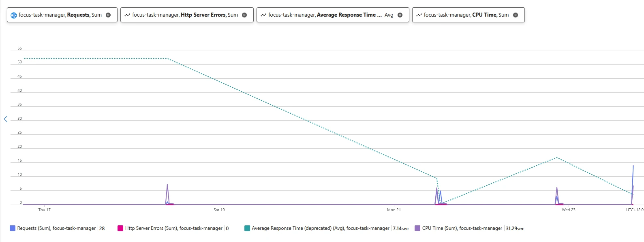
Task: Select the Http Server Errors (Sum) legend entry
Action: [174, 228]
